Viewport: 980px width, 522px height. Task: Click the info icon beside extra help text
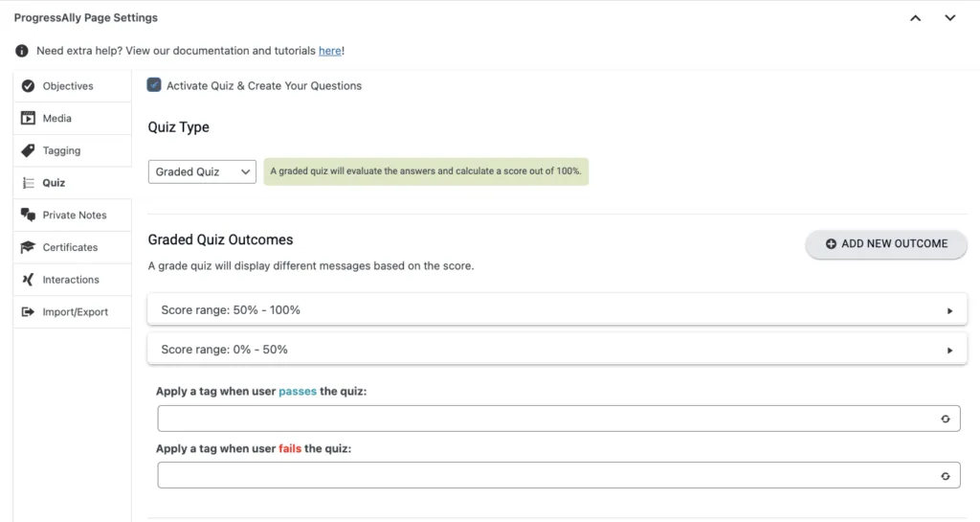click(x=22, y=51)
